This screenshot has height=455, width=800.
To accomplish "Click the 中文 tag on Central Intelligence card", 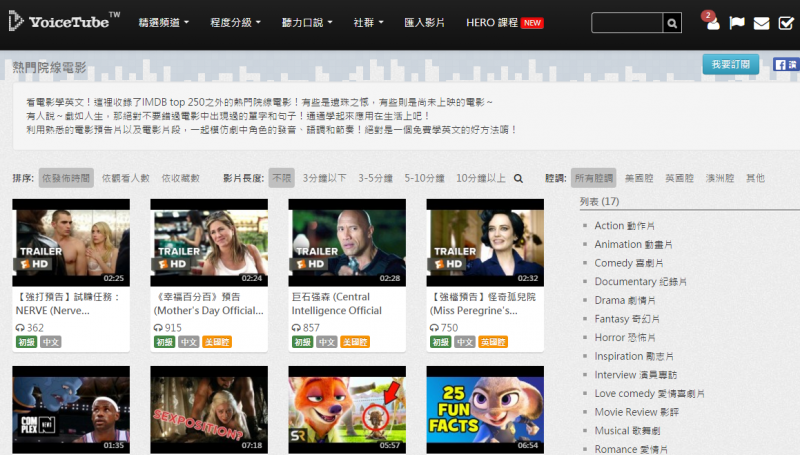I will point(327,342).
